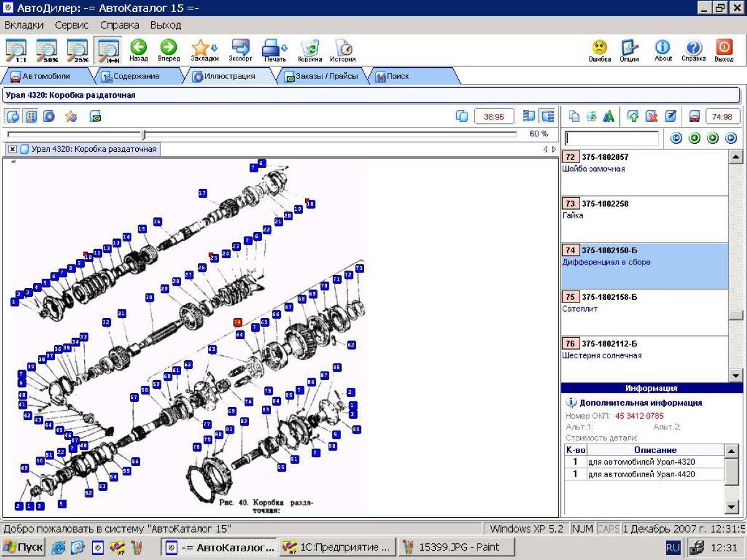Select part 73 Гайка in list
This screenshot has height=560, width=747.
(x=644, y=220)
